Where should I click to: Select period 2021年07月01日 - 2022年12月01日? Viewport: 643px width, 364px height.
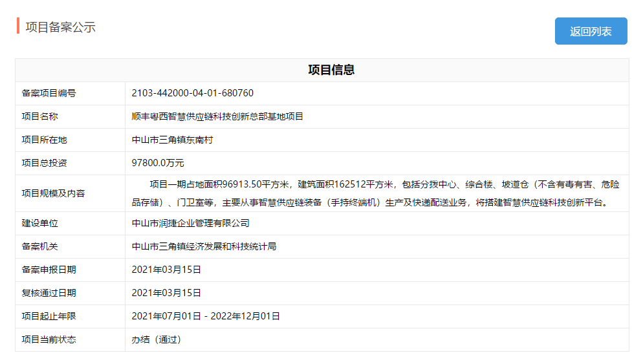tap(206, 316)
